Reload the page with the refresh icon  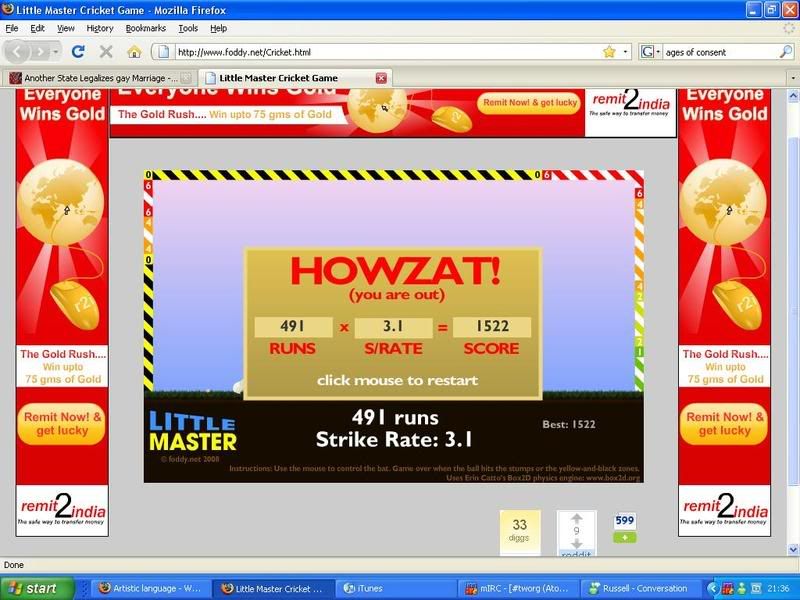78,52
